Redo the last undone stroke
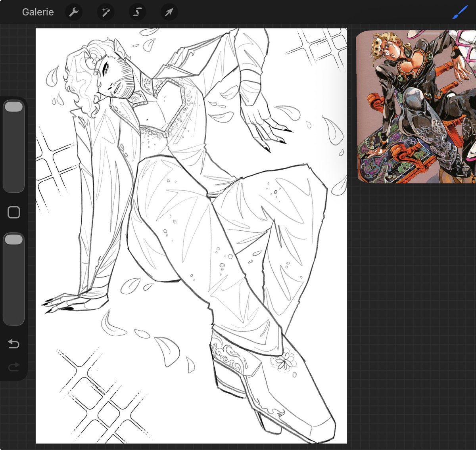The width and height of the screenshot is (476, 450). click(14, 367)
